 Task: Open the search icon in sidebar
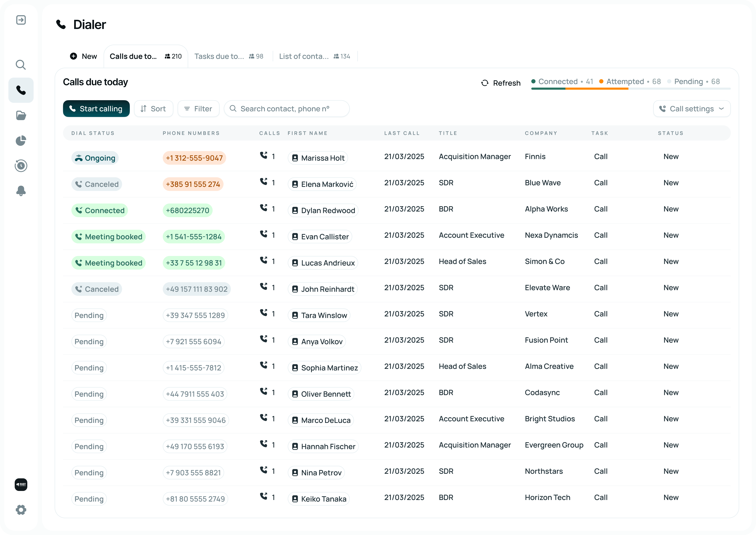pos(21,65)
